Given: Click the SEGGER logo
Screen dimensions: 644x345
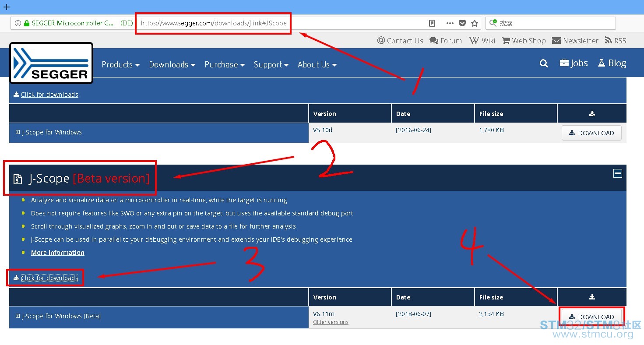Looking at the screenshot, I should [51, 63].
